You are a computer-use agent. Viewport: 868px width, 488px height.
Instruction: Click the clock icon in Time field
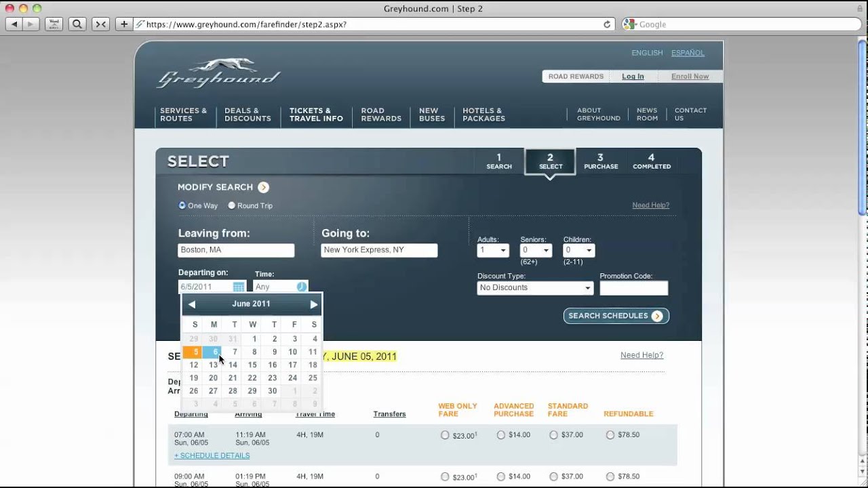pos(302,287)
